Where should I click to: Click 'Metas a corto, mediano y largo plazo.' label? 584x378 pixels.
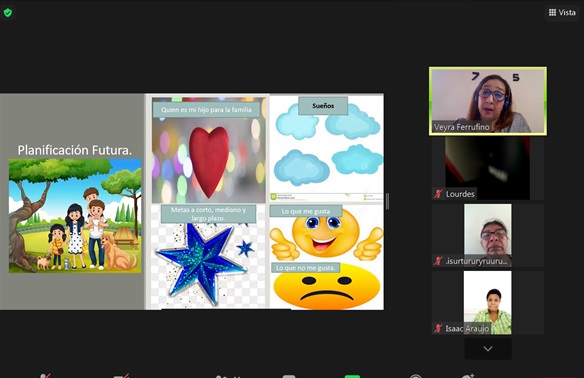[x=208, y=214]
